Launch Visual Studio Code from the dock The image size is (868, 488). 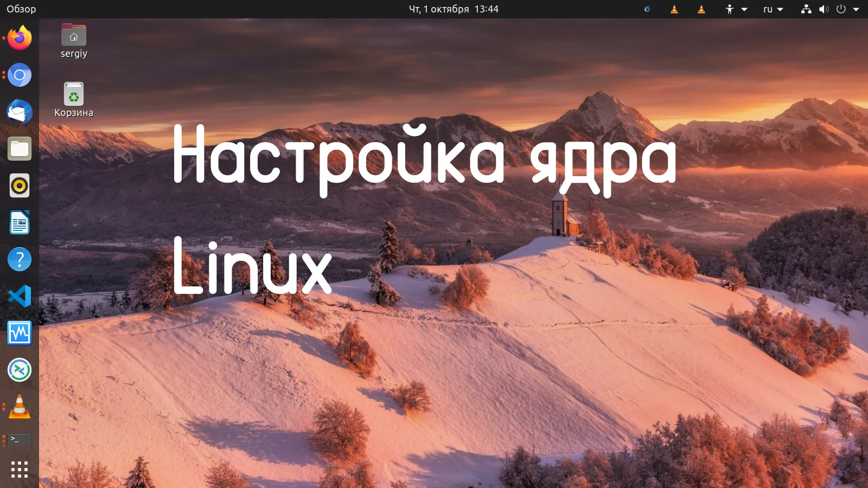pos(20,296)
